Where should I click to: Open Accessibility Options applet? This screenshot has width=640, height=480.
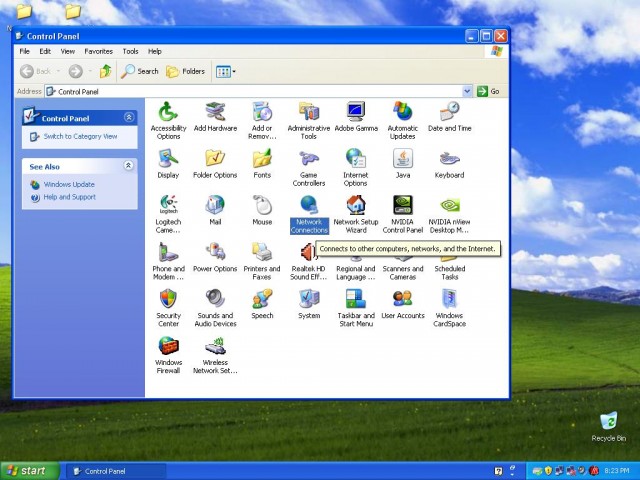(168, 112)
